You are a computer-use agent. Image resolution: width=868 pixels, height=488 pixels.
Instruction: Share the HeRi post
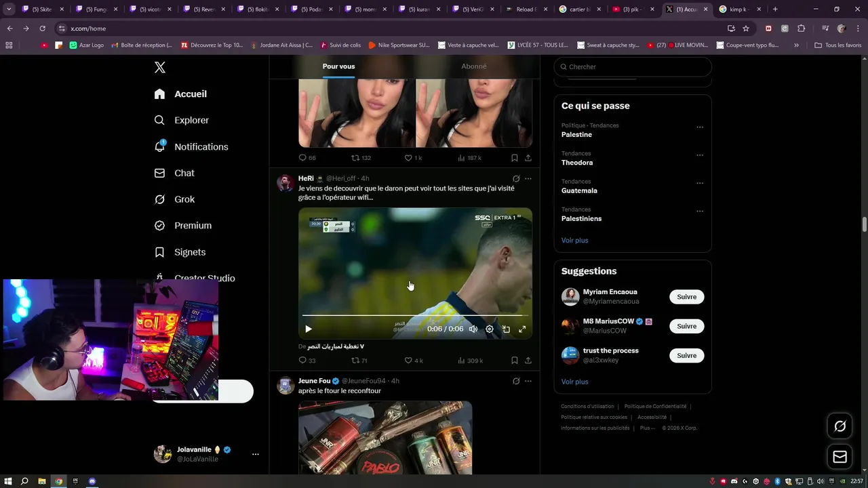click(528, 361)
